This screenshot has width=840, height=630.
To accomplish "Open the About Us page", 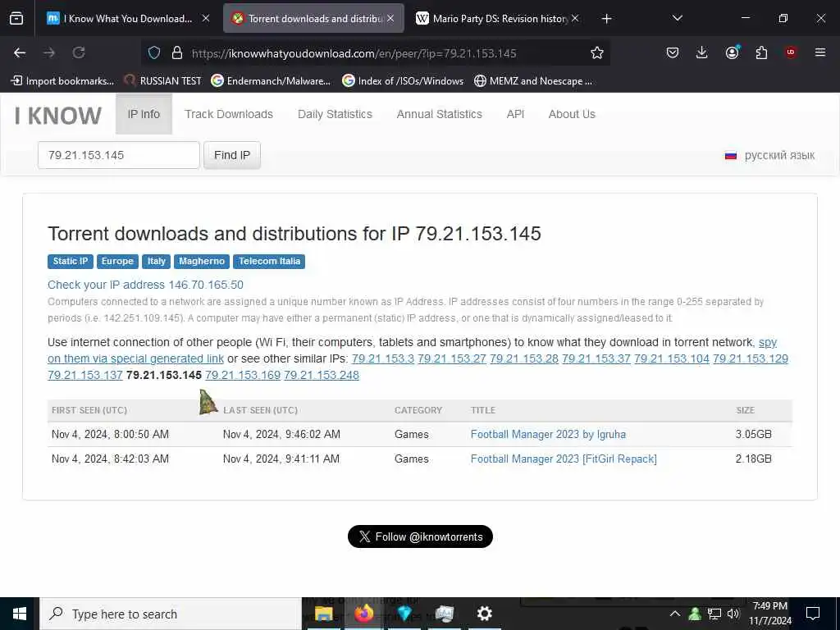I will coord(572,114).
